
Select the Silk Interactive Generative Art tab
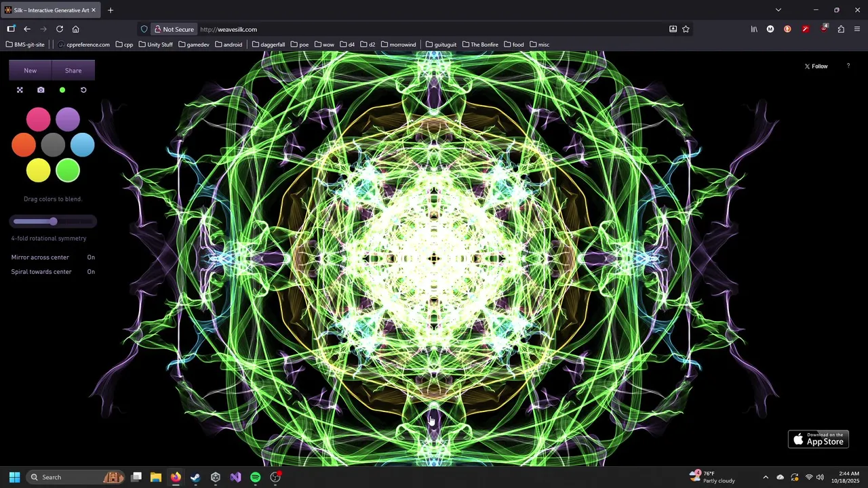click(x=51, y=10)
